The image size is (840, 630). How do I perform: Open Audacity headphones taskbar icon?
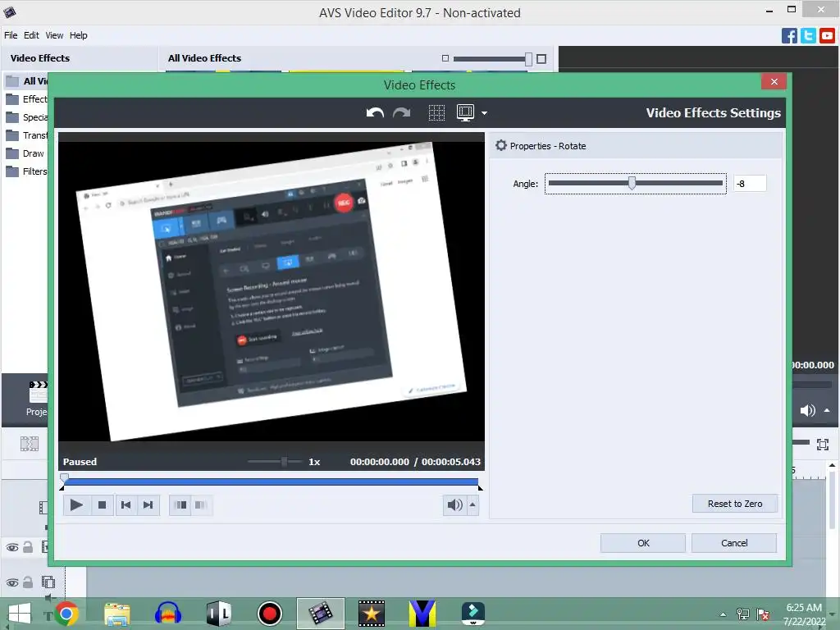click(167, 614)
